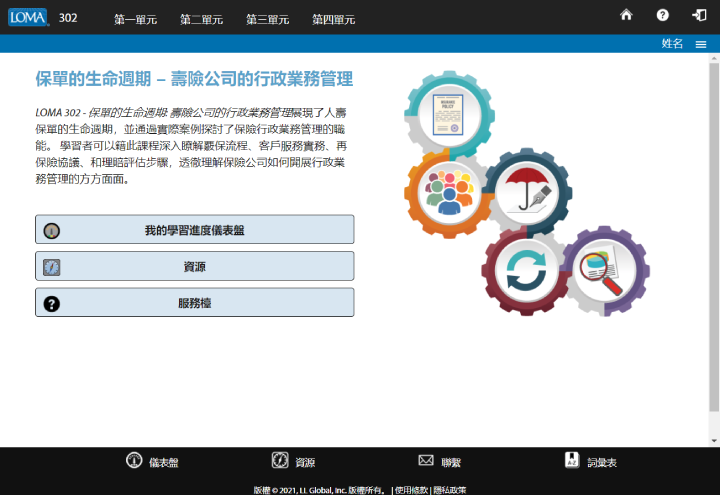This screenshot has height=495, width=720.
Task: Click the purple magnifying glass gear
Action: point(604,271)
